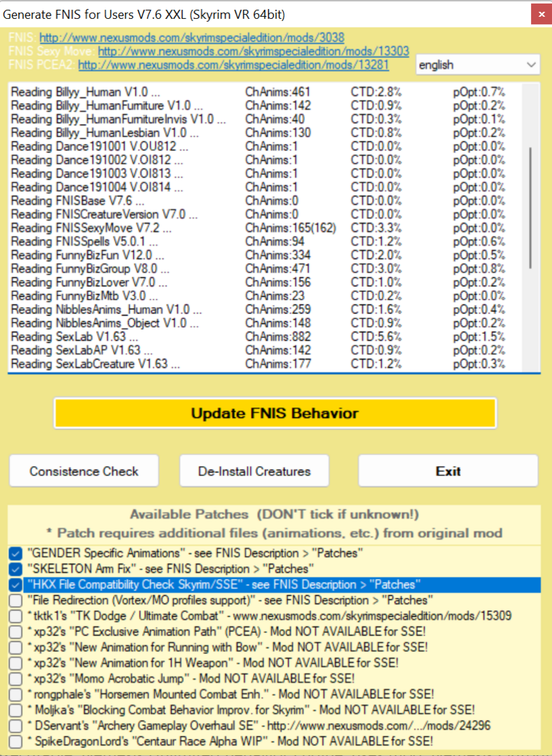This screenshot has width=552, height=756.
Task: Enable tktk1's TK Dodge / Ultimate Combat patch
Action: point(15,616)
